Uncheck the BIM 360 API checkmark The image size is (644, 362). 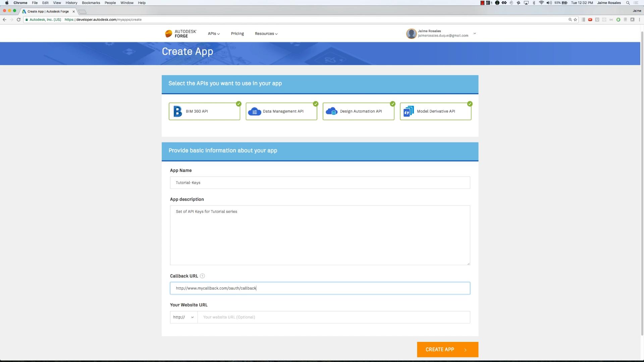238,104
